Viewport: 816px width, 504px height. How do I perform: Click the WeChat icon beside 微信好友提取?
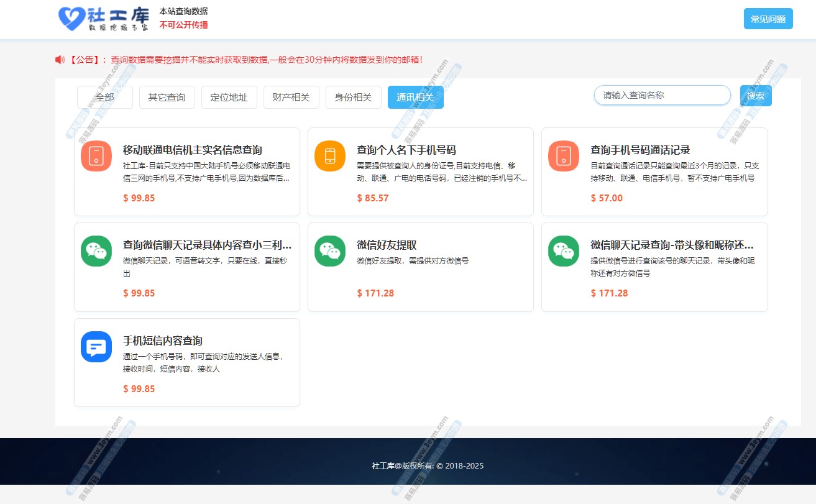330,251
